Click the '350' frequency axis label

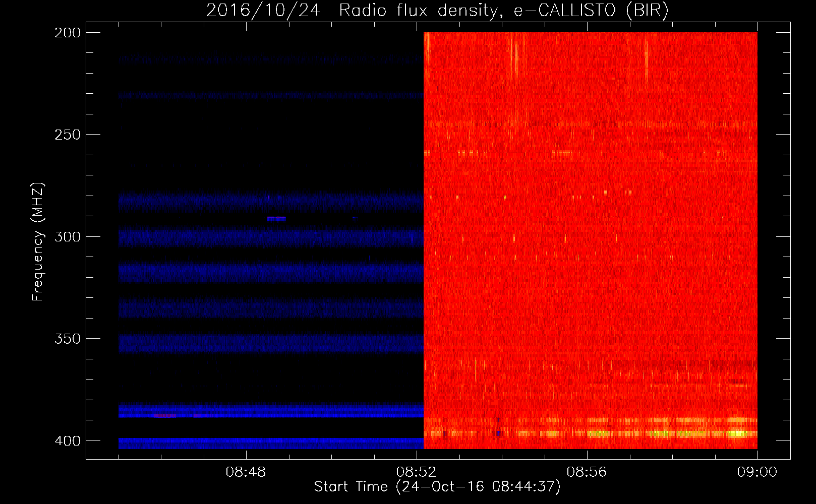pyautogui.click(x=67, y=339)
